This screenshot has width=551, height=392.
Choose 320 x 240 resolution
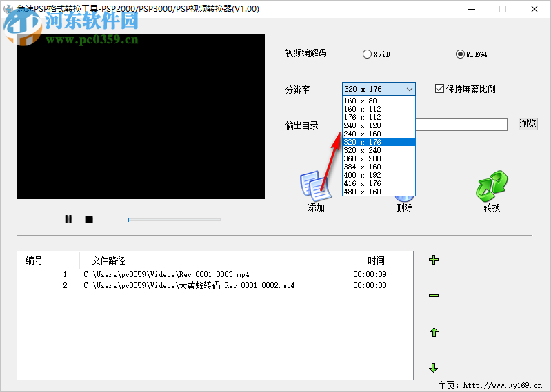coord(379,150)
